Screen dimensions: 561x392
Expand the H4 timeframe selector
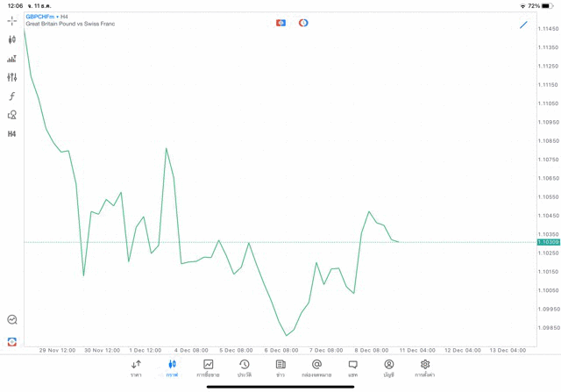[12, 134]
